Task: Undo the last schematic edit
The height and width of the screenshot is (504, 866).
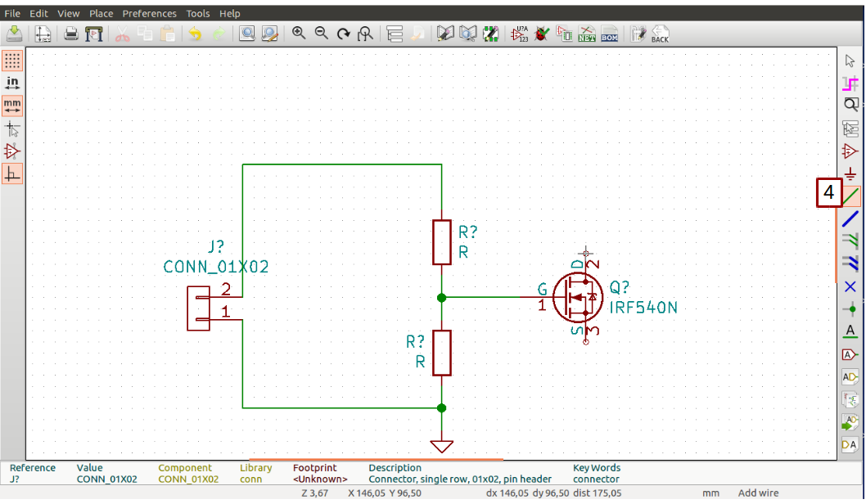Action: coord(194,34)
